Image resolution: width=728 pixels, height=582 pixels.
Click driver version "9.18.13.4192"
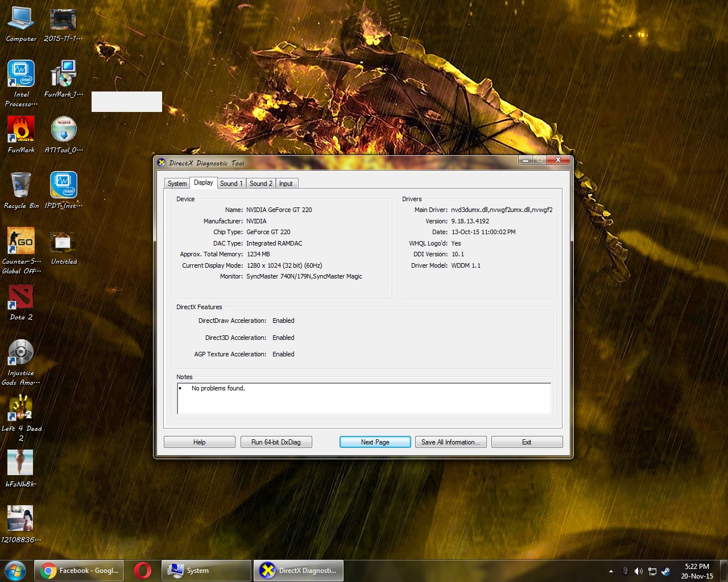point(470,221)
